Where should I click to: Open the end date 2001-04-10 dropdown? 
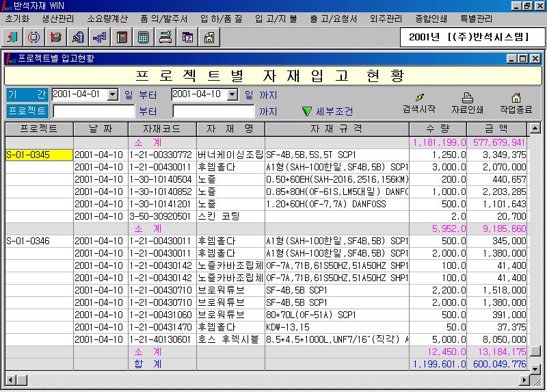pos(232,94)
